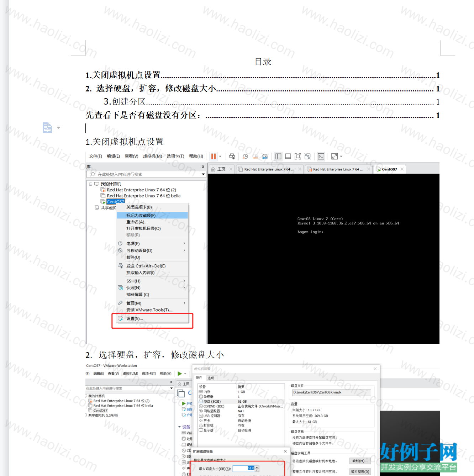474x476 pixels.
Task: Toggle the thumbnail bar toolbar icon
Action: click(288, 156)
